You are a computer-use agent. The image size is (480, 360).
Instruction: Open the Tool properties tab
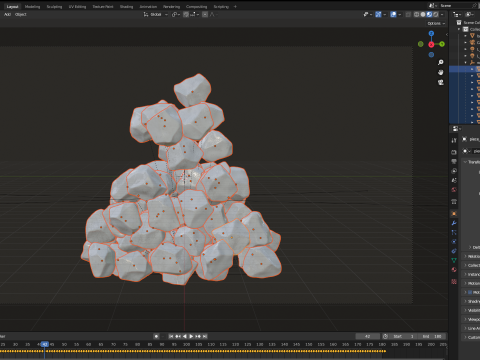coord(454,140)
